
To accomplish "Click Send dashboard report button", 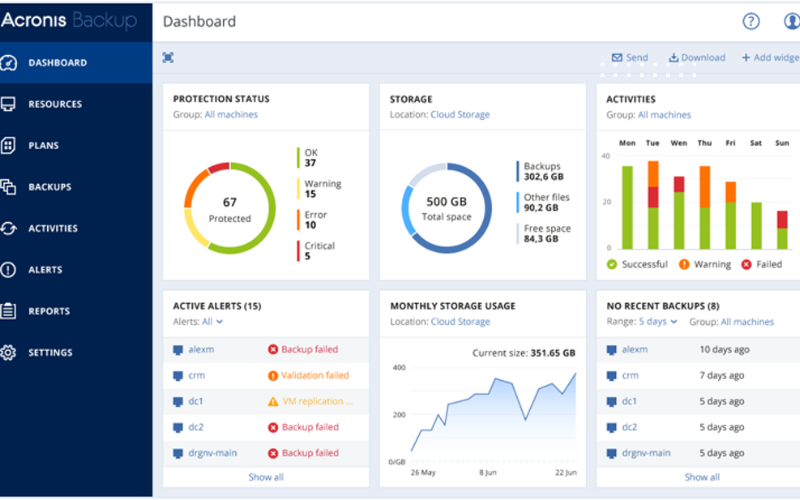I will [630, 58].
